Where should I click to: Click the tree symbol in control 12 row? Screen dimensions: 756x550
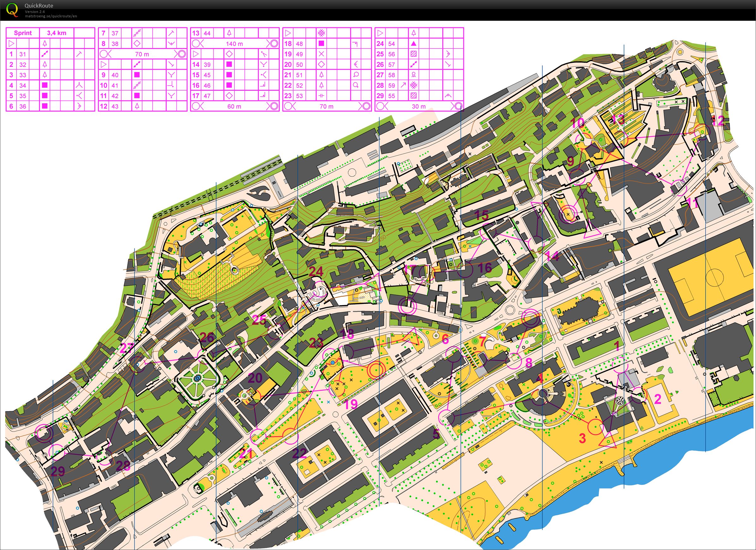tap(137, 106)
